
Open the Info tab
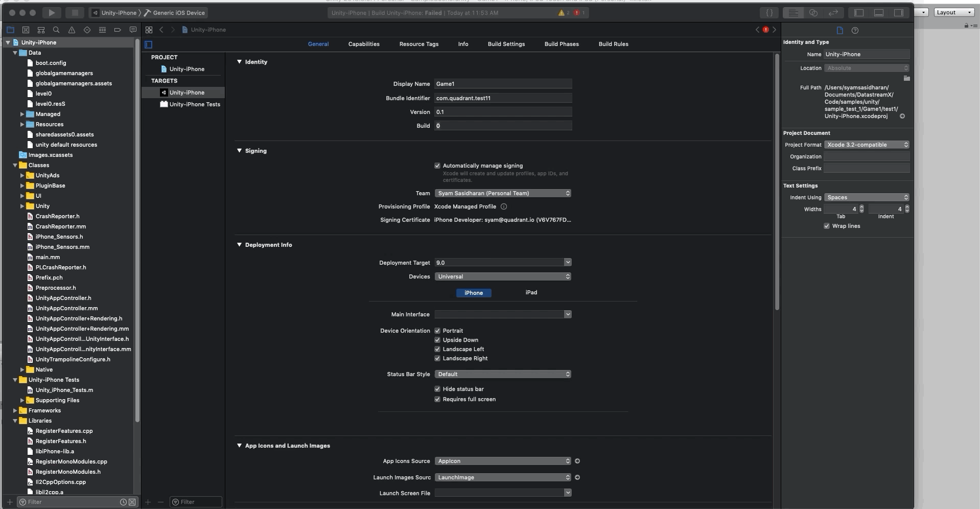pyautogui.click(x=463, y=44)
